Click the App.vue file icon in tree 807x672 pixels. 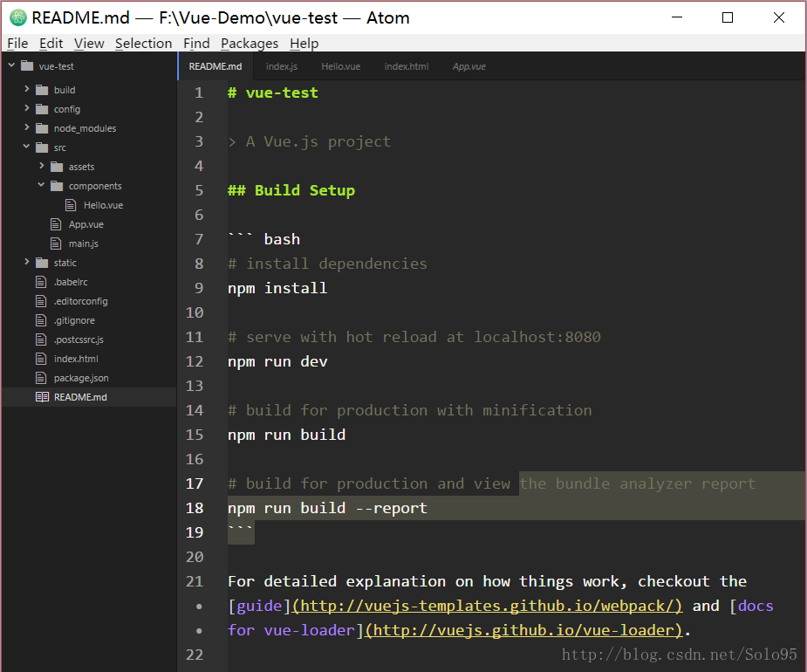coord(56,224)
